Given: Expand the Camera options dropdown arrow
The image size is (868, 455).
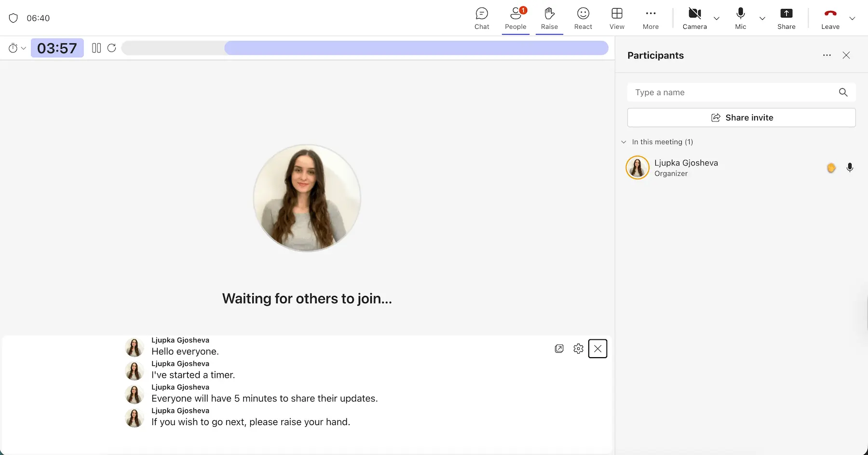Looking at the screenshot, I should pos(717,19).
